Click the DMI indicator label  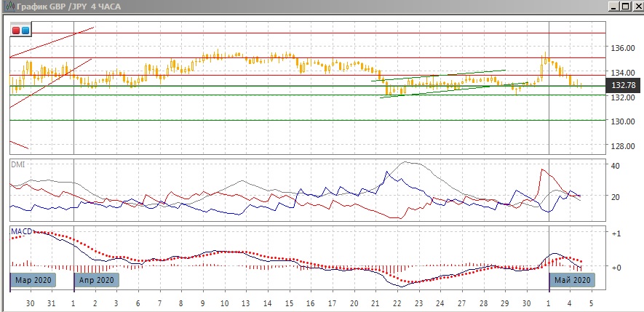click(x=17, y=164)
